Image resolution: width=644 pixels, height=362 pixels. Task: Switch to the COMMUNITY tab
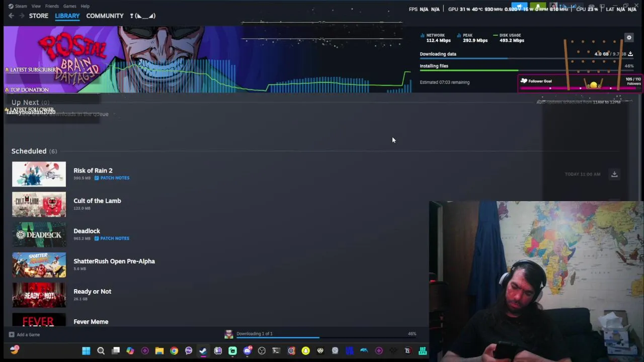click(105, 16)
